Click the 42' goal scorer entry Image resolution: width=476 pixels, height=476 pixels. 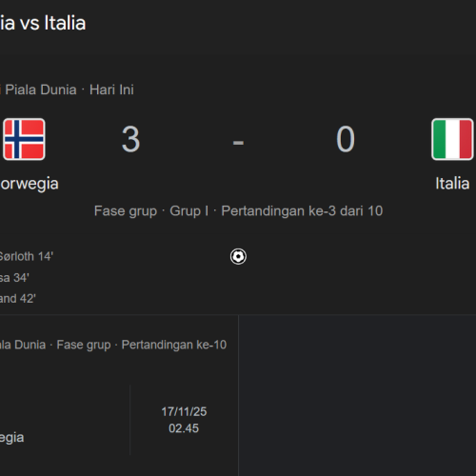point(18,299)
